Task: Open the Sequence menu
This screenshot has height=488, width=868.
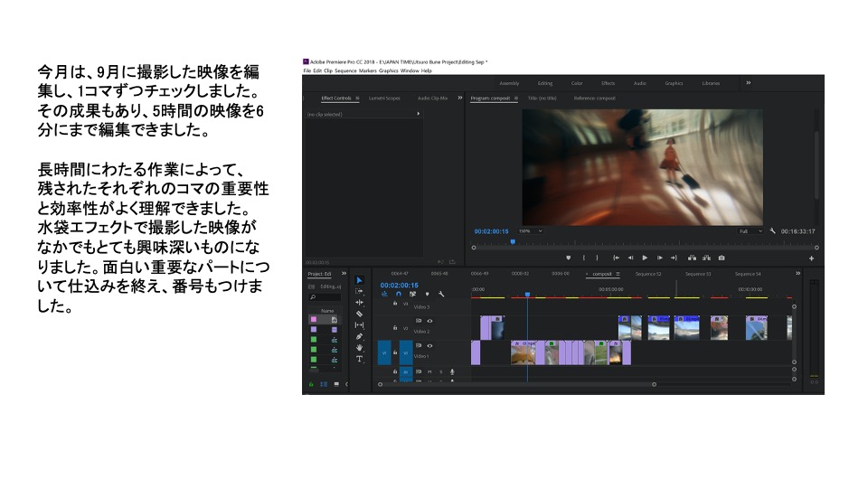Action: click(x=345, y=70)
